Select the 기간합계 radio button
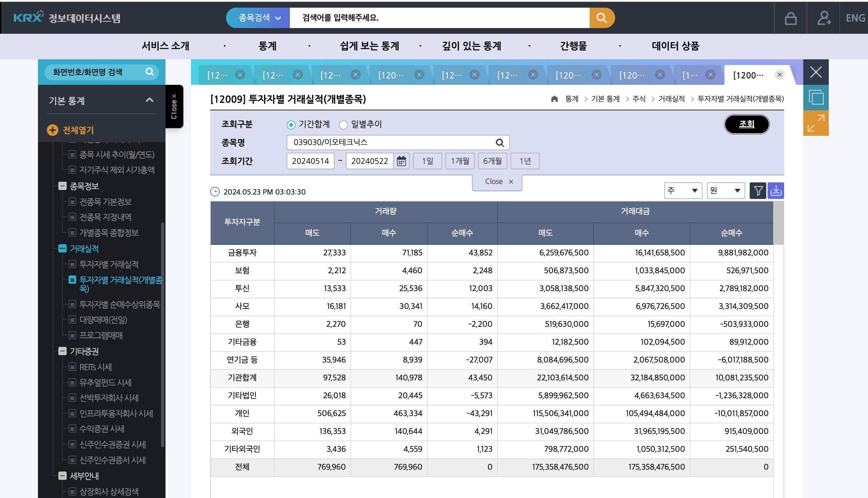868x498 pixels. [291, 125]
